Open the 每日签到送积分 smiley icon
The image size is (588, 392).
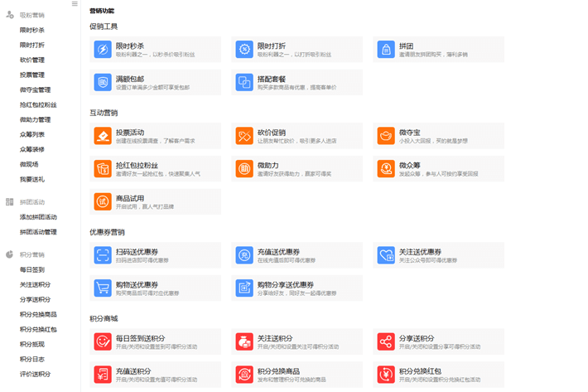click(x=103, y=341)
